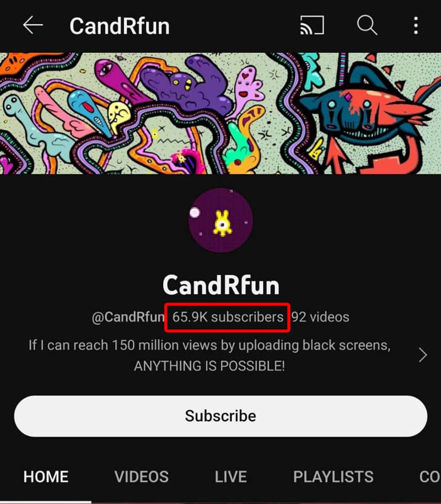441x504 pixels.
Task: Switch to the VIDEOS tab
Action: 142,476
